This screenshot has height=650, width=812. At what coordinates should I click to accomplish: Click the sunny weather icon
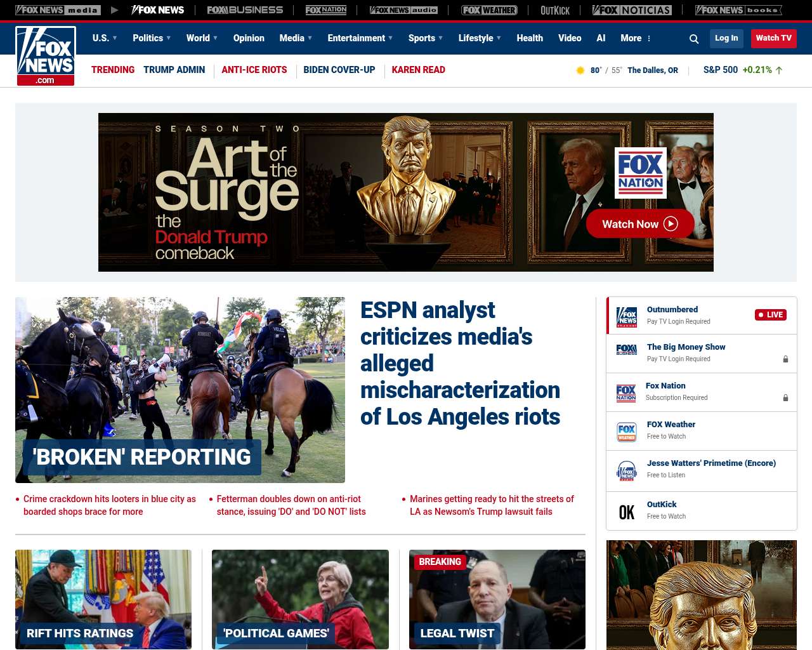coord(580,70)
